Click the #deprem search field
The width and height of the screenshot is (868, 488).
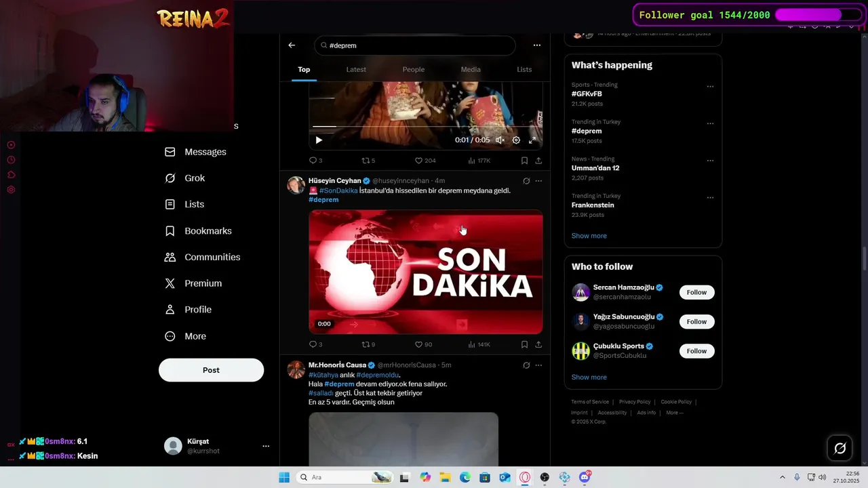coord(415,45)
